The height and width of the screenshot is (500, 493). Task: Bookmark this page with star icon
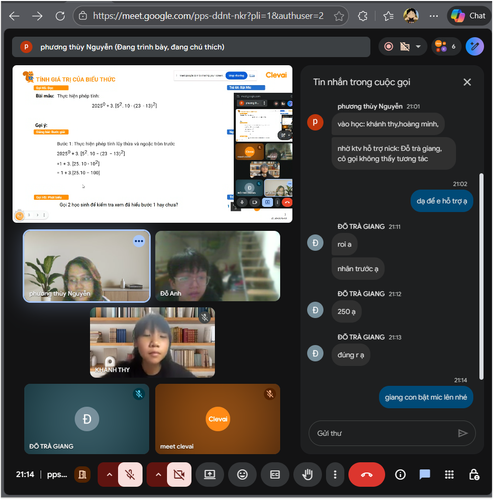pos(339,16)
